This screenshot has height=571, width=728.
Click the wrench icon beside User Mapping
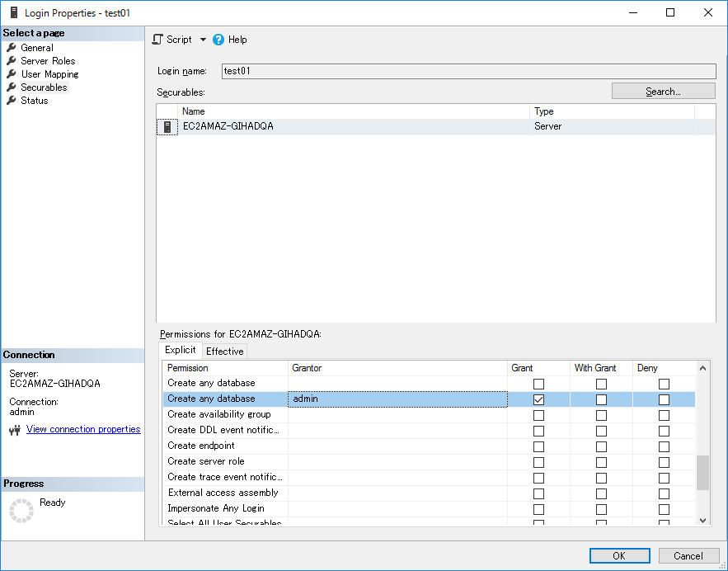[12, 74]
